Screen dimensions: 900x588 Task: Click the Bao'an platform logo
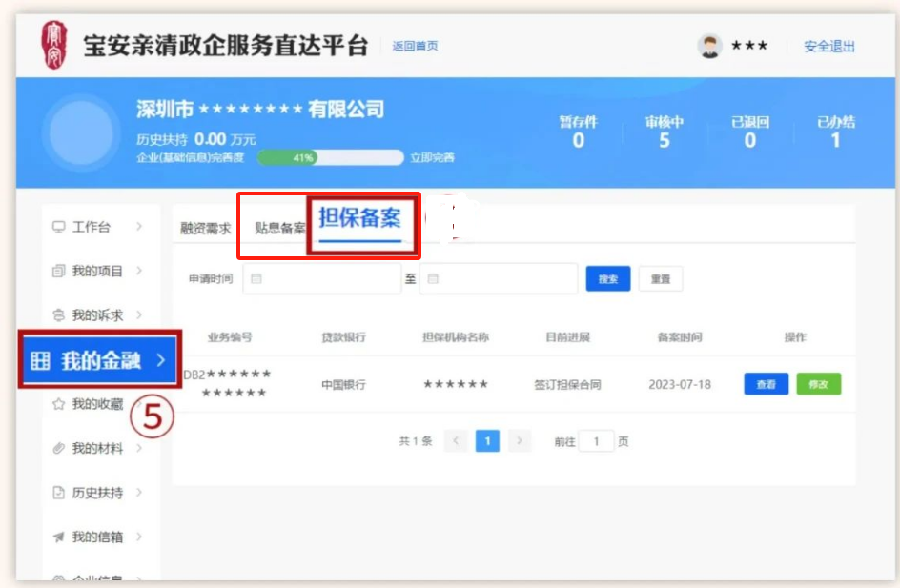pyautogui.click(x=53, y=45)
